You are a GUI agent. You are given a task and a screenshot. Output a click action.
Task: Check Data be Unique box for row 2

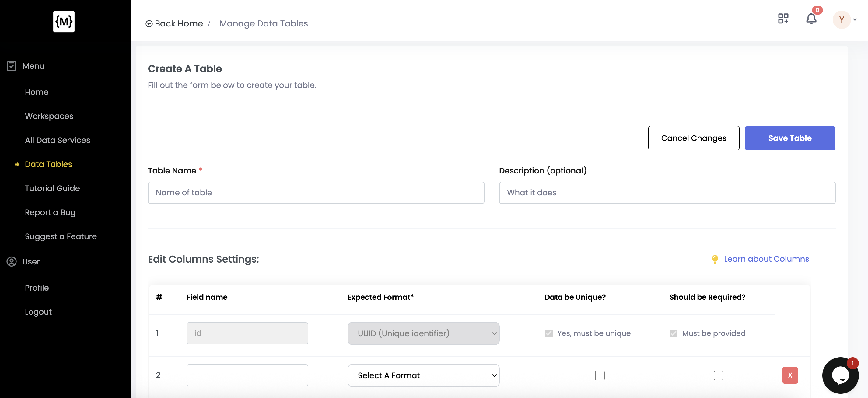[x=600, y=375]
